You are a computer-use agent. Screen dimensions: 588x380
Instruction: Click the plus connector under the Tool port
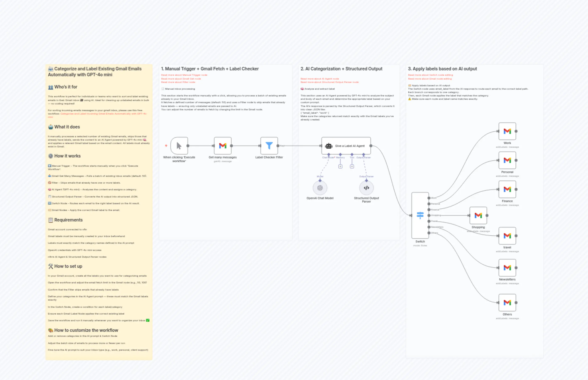[352, 167]
